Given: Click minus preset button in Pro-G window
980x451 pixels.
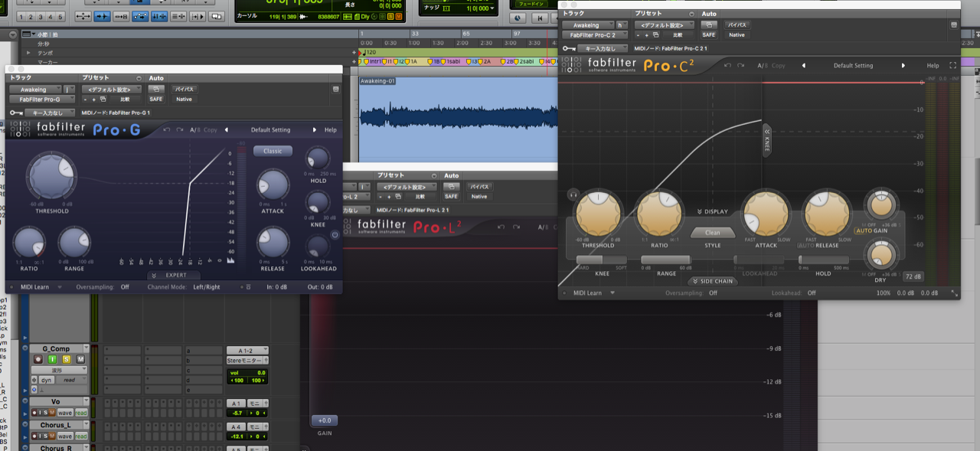Looking at the screenshot, I should (x=87, y=99).
